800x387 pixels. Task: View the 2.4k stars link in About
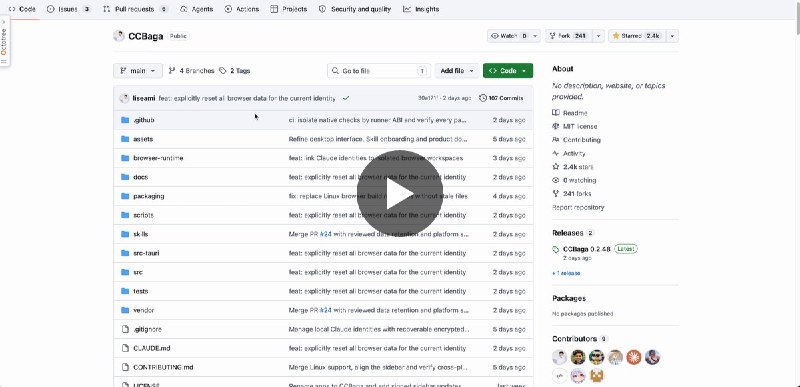(x=572, y=167)
